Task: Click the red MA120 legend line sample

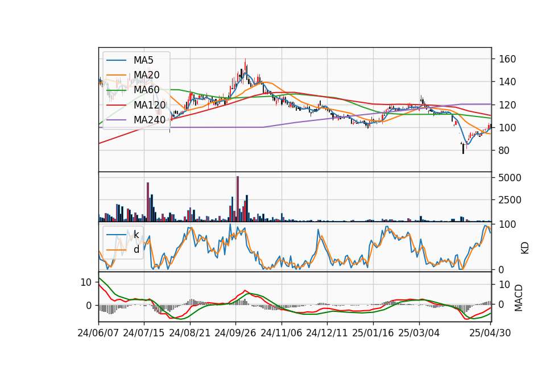Action: click(x=116, y=105)
